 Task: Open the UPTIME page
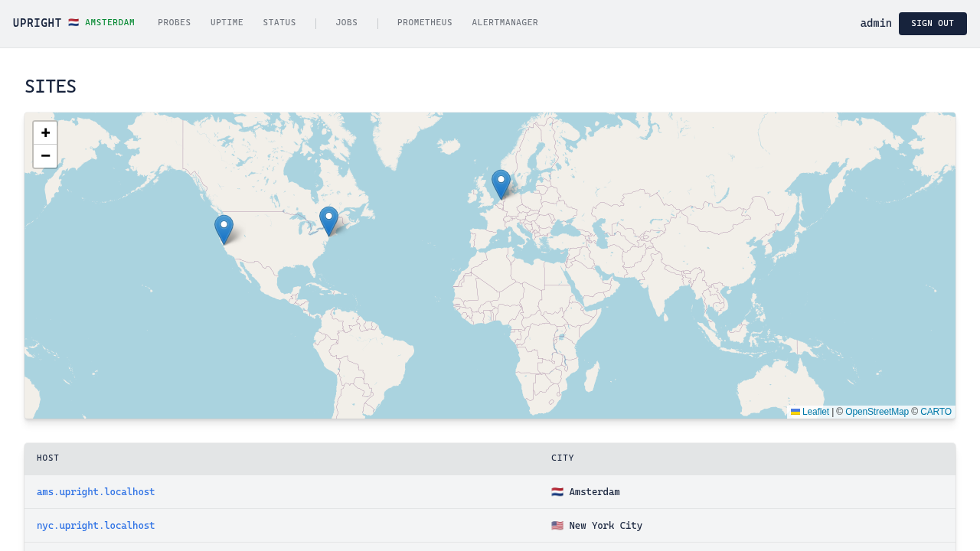click(x=227, y=23)
